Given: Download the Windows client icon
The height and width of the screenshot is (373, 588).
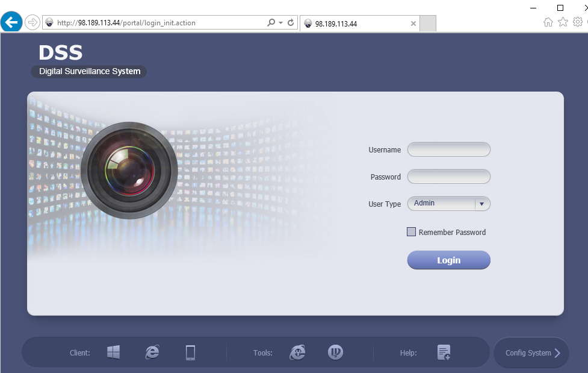Looking at the screenshot, I should tap(113, 353).
